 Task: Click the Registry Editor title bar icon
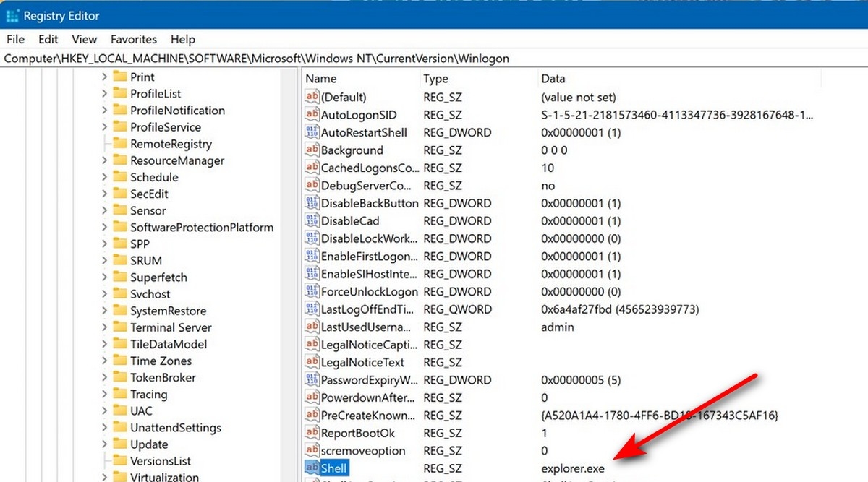(x=12, y=15)
